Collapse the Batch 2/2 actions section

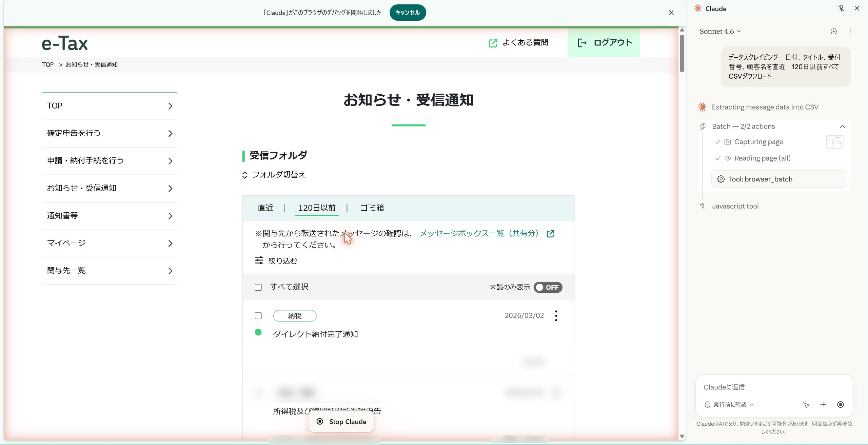click(x=842, y=127)
